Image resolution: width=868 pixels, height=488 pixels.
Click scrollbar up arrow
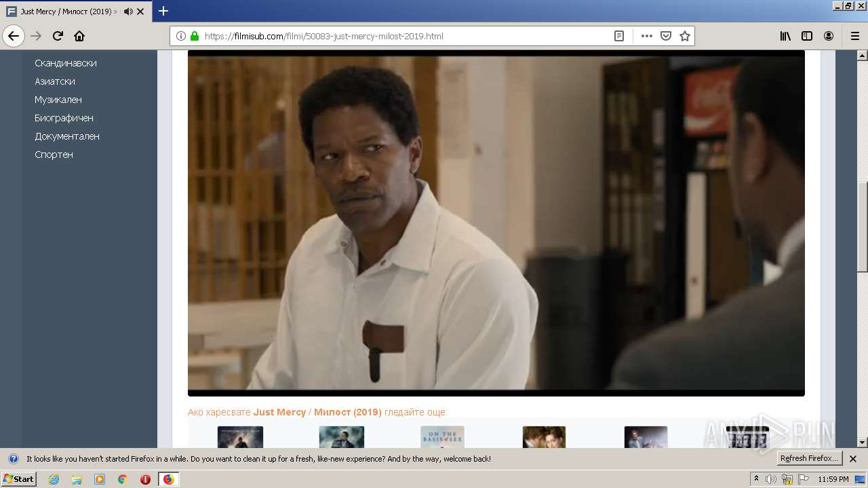click(x=863, y=56)
